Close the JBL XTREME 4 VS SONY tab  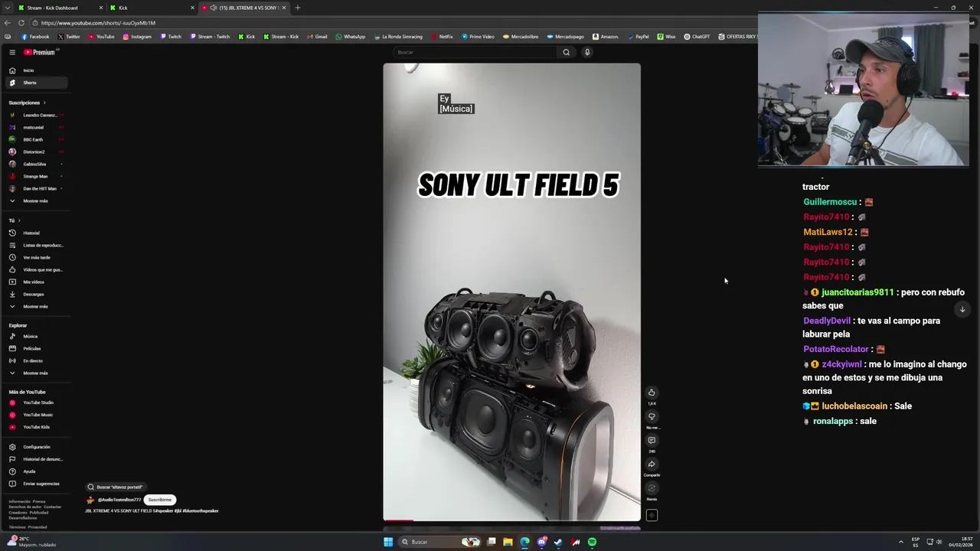[284, 8]
